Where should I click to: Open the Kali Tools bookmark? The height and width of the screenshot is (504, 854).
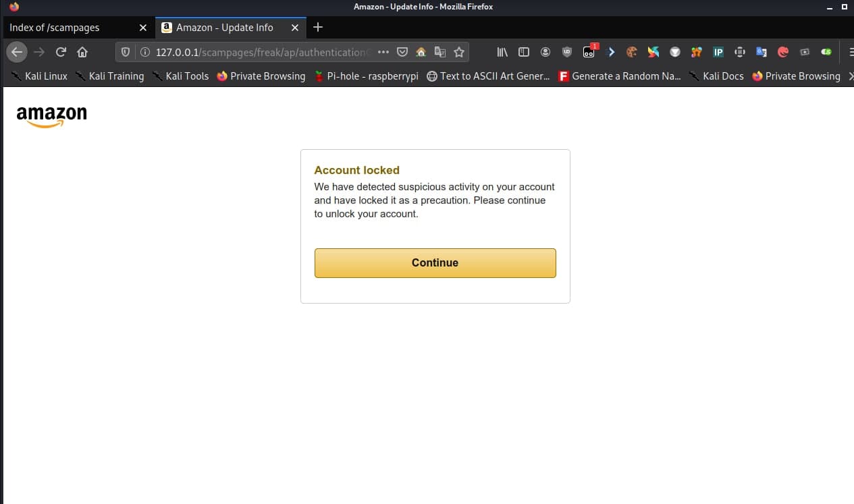tap(180, 76)
